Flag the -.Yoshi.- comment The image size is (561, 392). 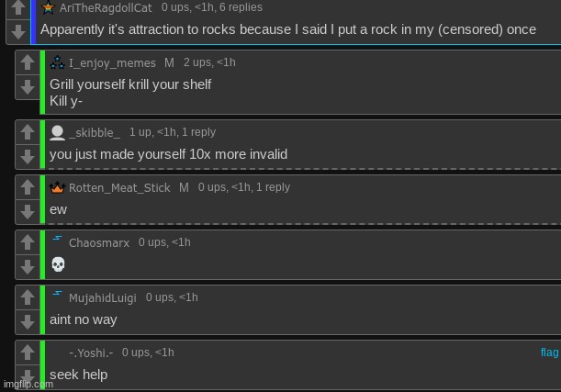pos(549,353)
